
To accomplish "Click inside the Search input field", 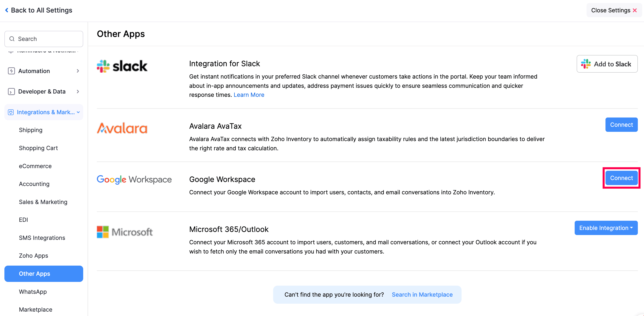I will click(x=44, y=39).
